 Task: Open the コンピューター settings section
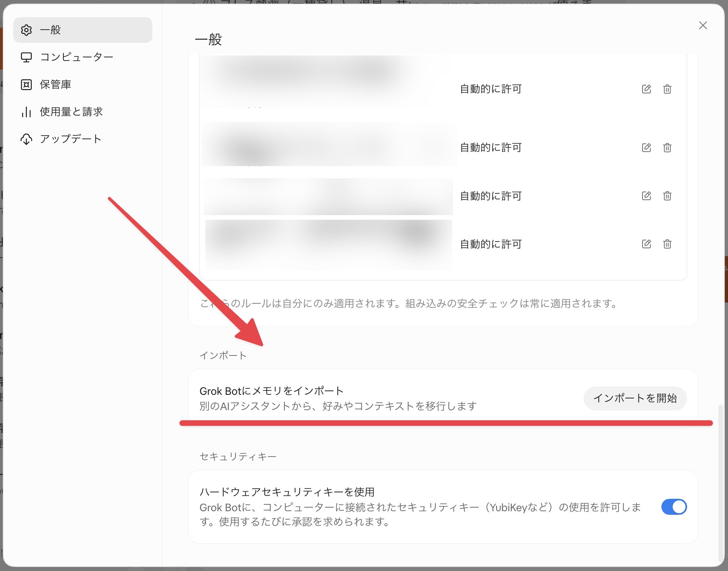(83, 57)
